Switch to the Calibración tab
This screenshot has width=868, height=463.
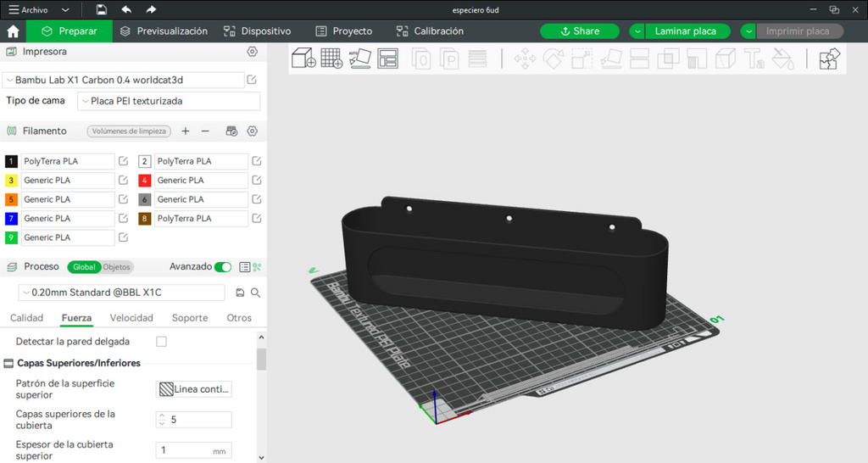[430, 31]
